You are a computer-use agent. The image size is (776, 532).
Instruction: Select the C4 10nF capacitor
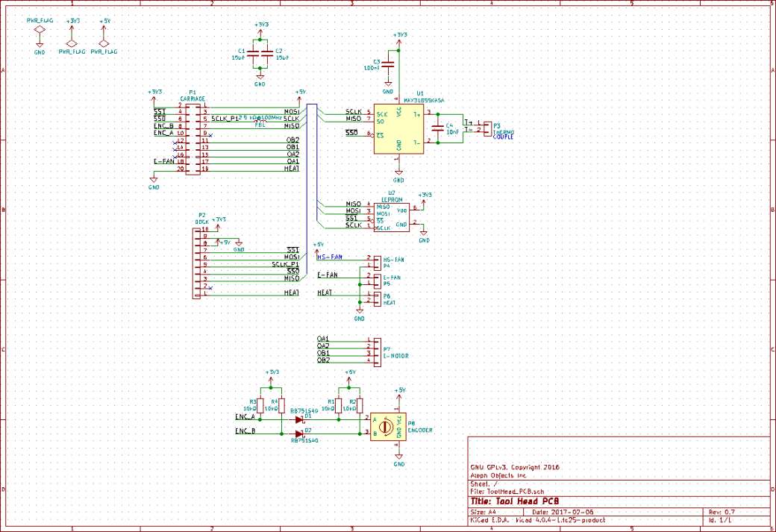(438, 128)
